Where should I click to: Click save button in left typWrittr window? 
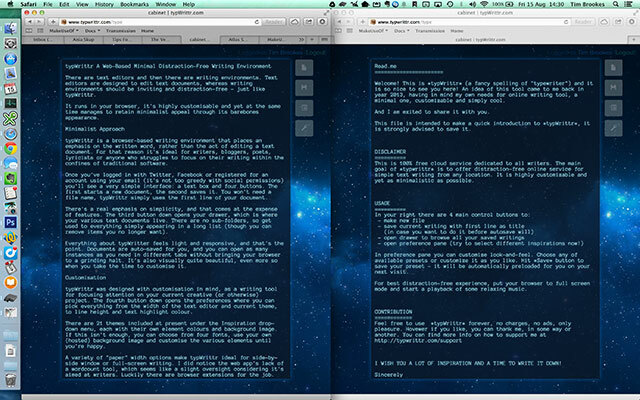(x=304, y=87)
